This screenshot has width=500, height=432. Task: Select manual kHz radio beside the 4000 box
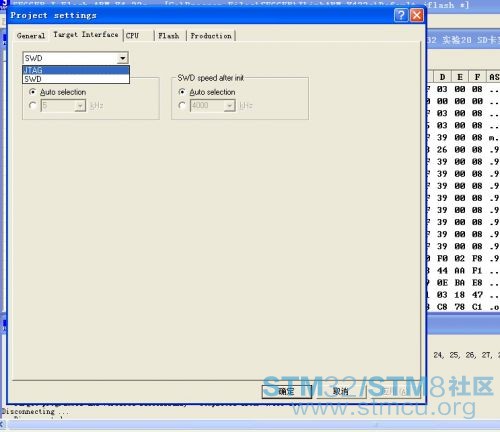182,106
